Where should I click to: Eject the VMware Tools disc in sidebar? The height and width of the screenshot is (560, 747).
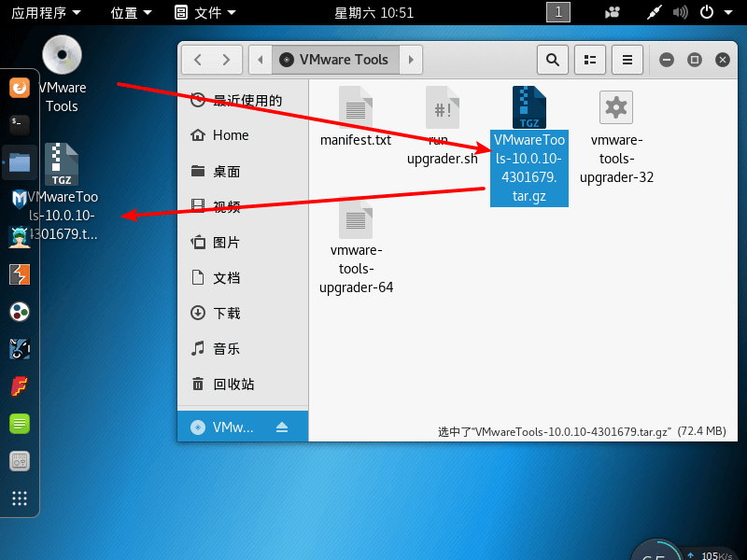coord(282,427)
